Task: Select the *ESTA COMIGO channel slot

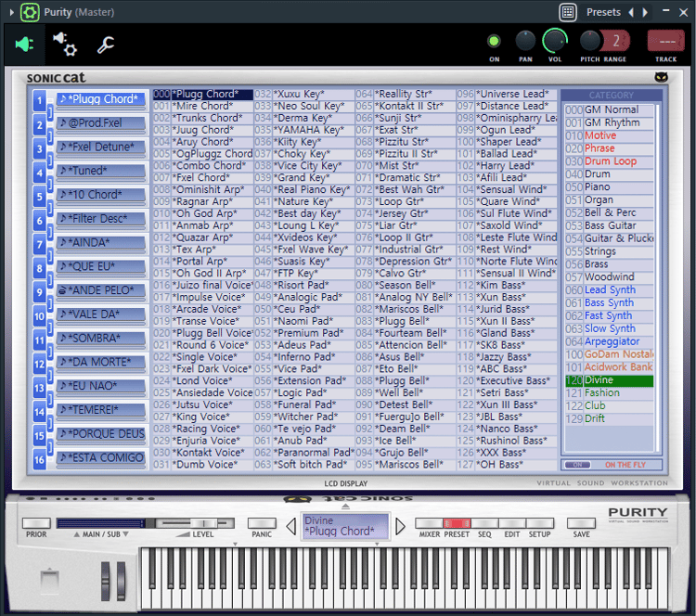Action: (x=101, y=457)
